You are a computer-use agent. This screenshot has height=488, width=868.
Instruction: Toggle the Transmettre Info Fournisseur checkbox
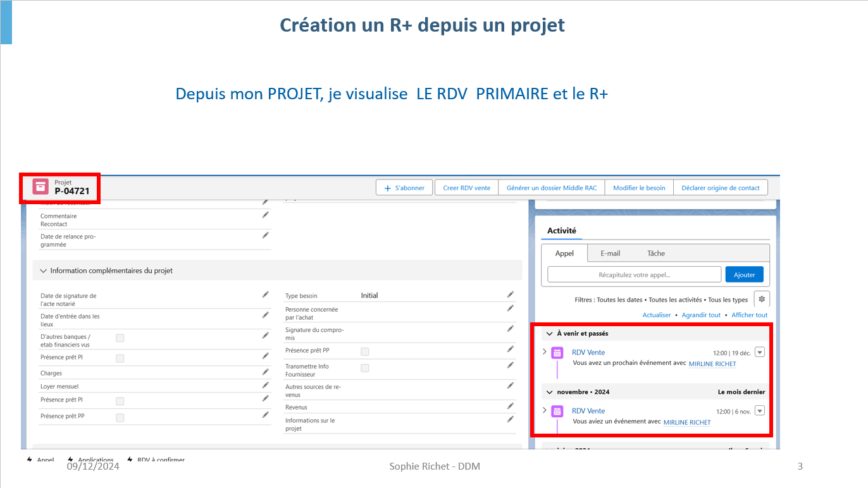click(364, 368)
